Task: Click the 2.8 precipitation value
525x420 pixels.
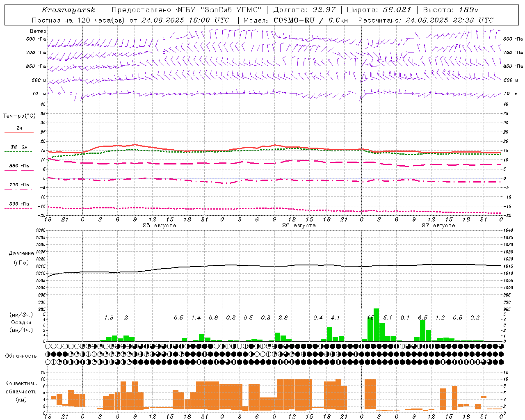Action: point(283,318)
